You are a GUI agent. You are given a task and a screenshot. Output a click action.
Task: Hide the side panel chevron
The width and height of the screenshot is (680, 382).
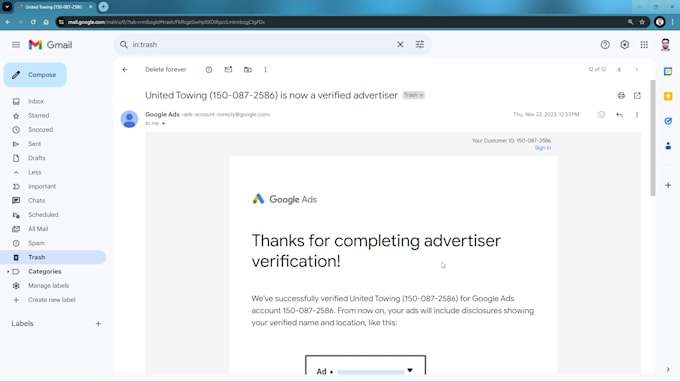coord(668,369)
